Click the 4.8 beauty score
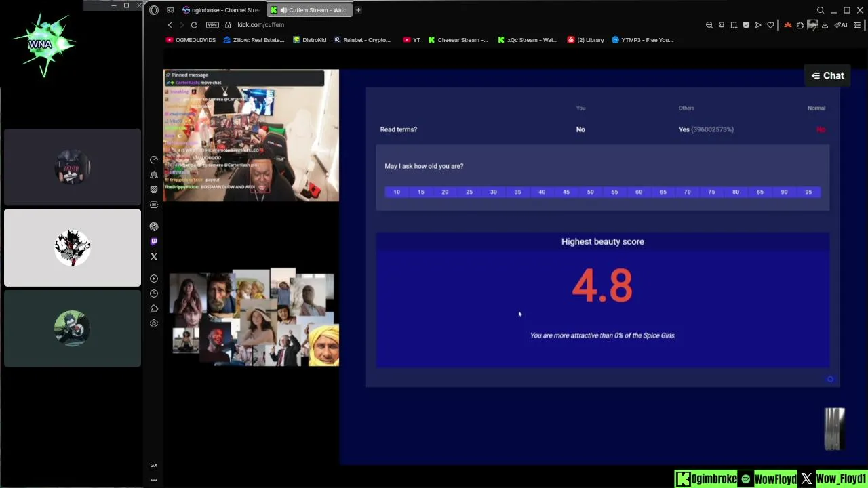Image resolution: width=868 pixels, height=488 pixels. (x=602, y=285)
